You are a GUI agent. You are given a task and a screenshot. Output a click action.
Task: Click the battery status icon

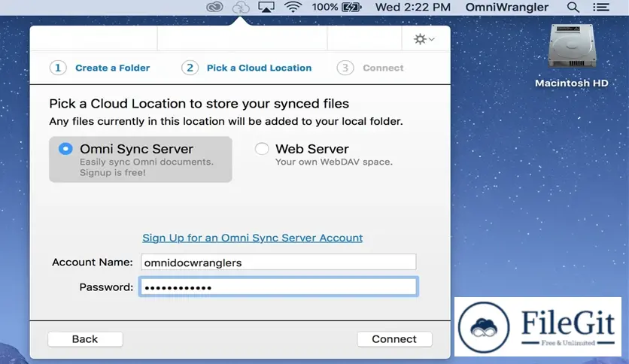tap(351, 8)
